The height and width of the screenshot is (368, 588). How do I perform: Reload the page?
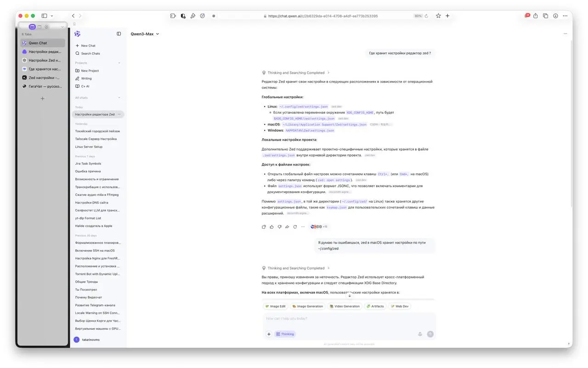click(426, 16)
